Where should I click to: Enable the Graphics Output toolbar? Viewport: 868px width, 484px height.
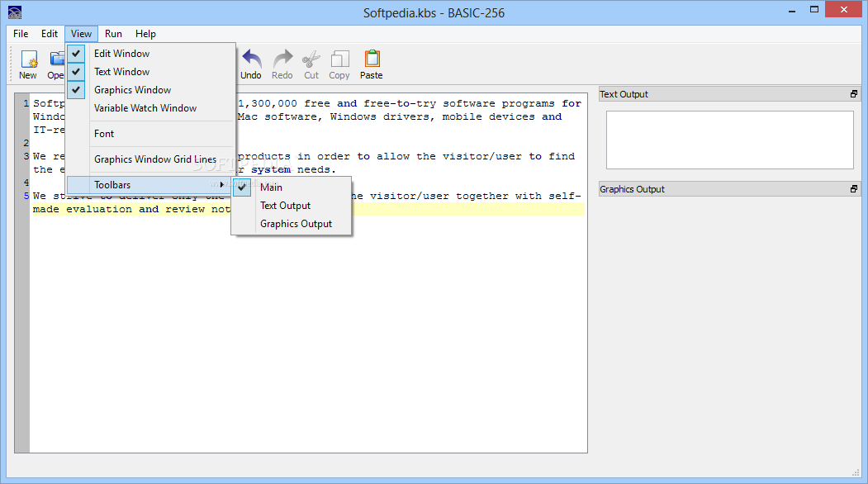tap(292, 224)
